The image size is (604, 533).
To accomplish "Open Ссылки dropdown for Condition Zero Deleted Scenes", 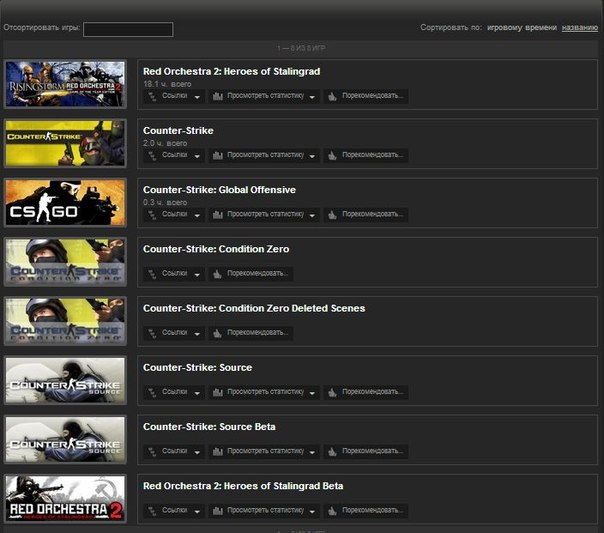I will pos(175,333).
